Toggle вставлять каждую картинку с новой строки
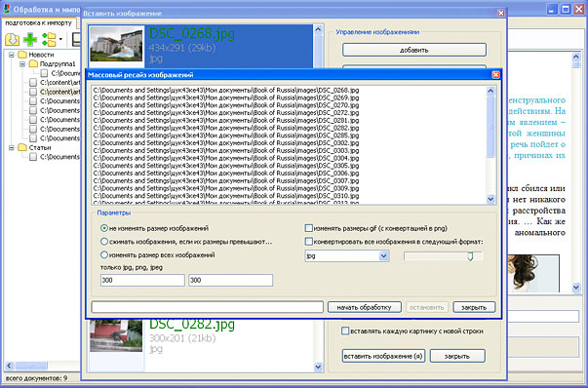The image size is (588, 388). coord(345,331)
